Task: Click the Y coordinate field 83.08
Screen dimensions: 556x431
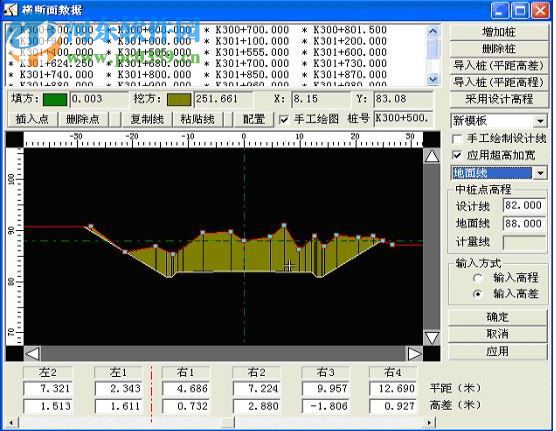Action: click(404, 99)
